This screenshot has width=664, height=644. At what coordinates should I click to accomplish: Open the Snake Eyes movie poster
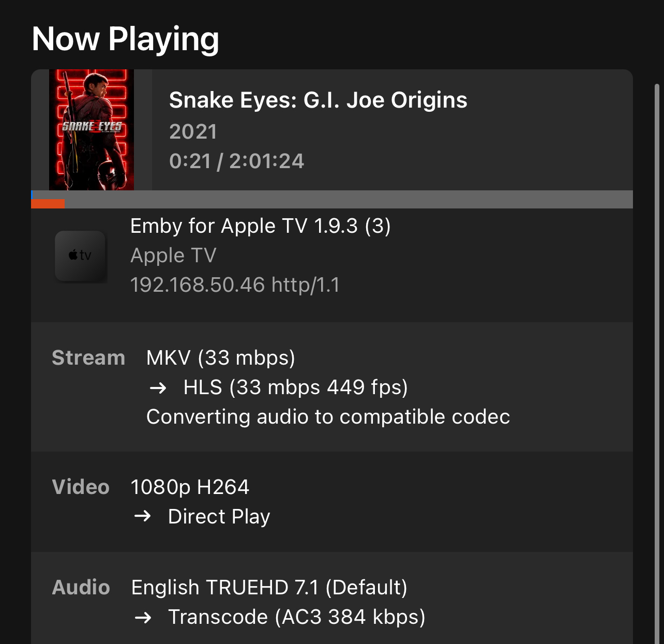92,130
